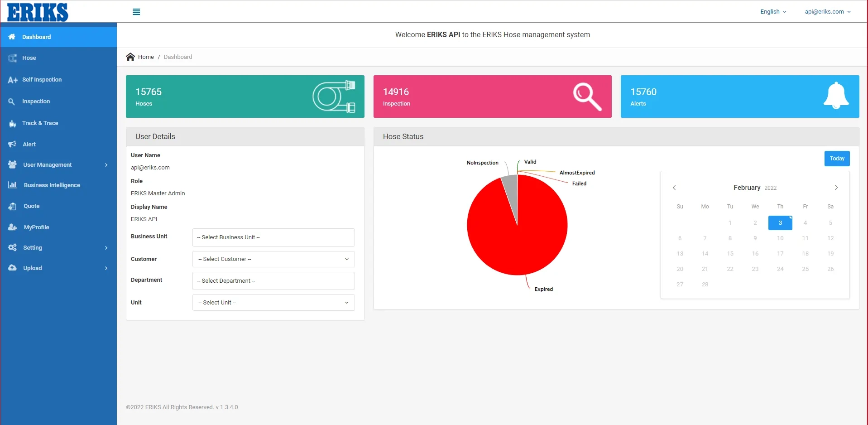Image resolution: width=868 pixels, height=425 pixels.
Task: Open the Self Inspection menu item
Action: click(58, 80)
